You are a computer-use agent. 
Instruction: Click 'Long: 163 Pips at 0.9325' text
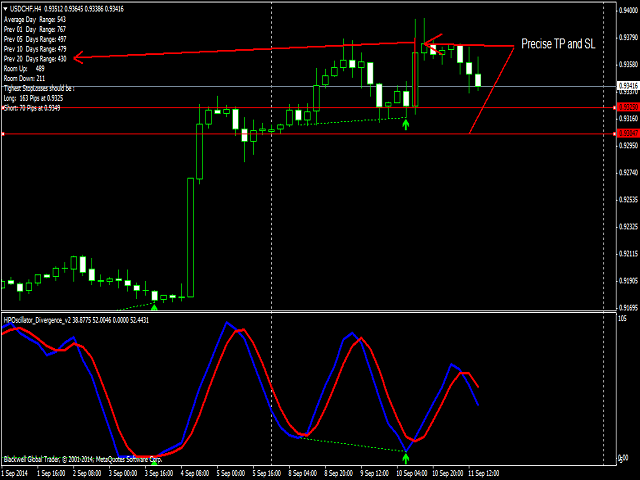[x=33, y=98]
